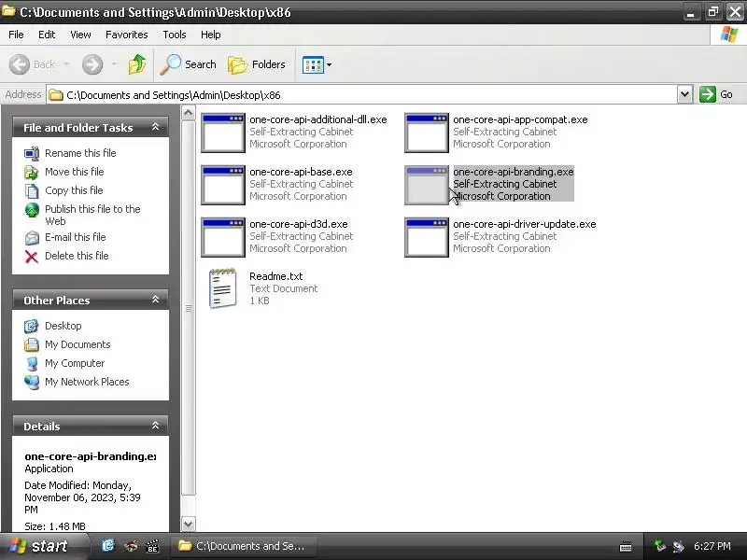Image resolution: width=747 pixels, height=560 pixels.
Task: Click the My Documents folder icon
Action: (32, 344)
